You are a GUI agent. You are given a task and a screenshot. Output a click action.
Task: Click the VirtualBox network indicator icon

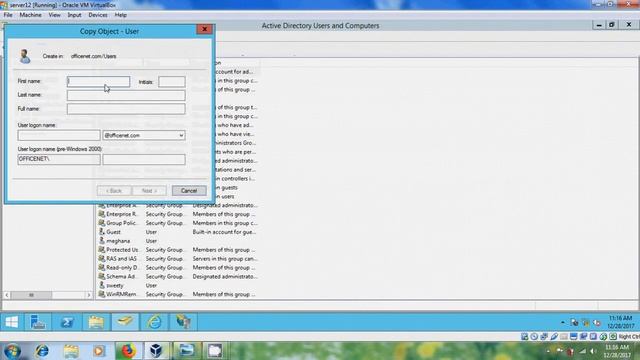click(x=544, y=337)
